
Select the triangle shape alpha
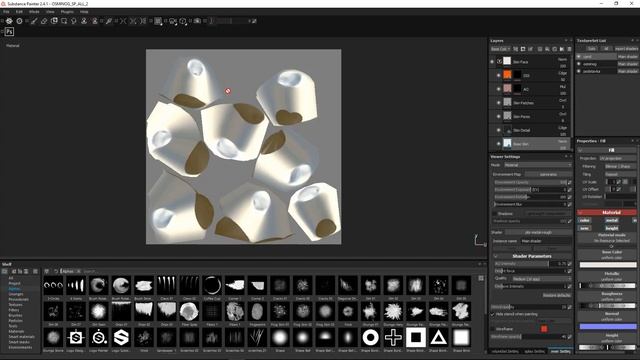click(x=438, y=338)
